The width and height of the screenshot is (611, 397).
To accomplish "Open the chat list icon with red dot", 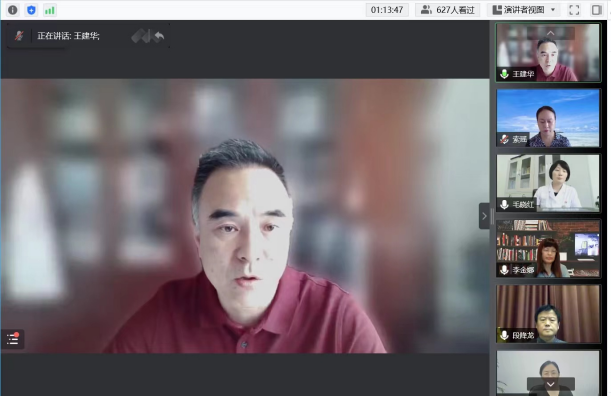I will 13,339.
